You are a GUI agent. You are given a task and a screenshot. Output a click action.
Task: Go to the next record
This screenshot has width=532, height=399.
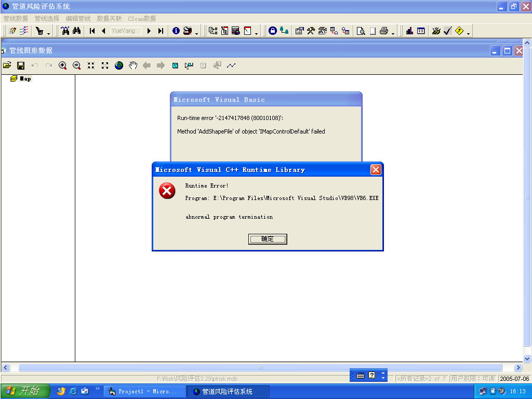[149, 31]
